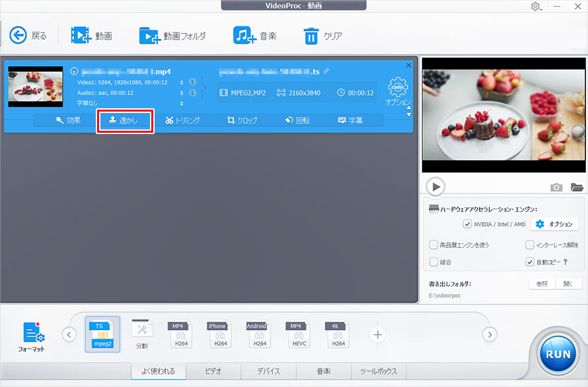This screenshot has height=387, width=588.
Task: Enable the 結合 merge checkbox
Action: 433,262
